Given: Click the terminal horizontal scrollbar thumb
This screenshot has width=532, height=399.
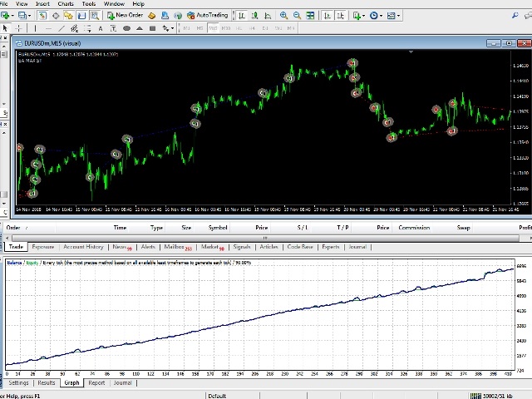Looking at the screenshot, I should pos(265,238).
